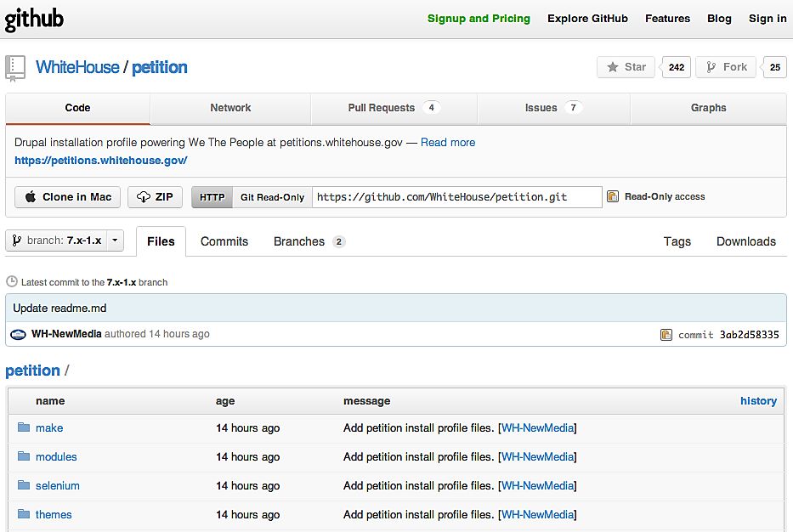This screenshot has height=532, width=793.
Task: Open the make folder
Action: tap(49, 427)
